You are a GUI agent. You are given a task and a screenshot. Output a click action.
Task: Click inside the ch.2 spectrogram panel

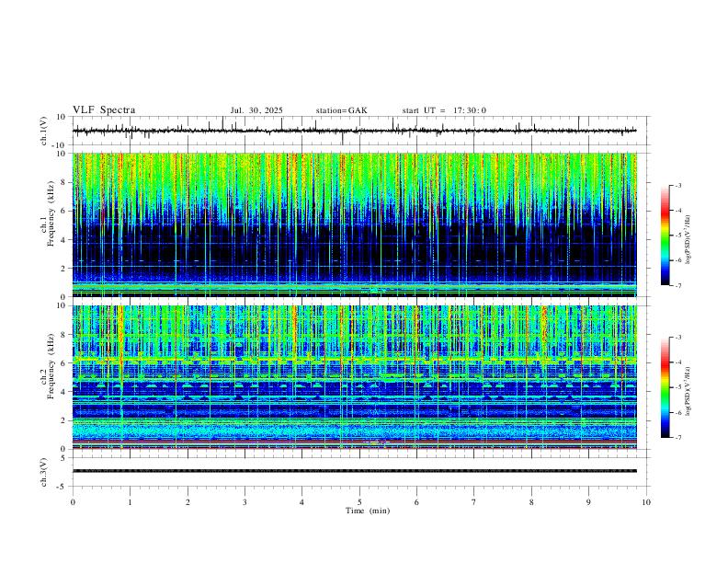(355, 377)
